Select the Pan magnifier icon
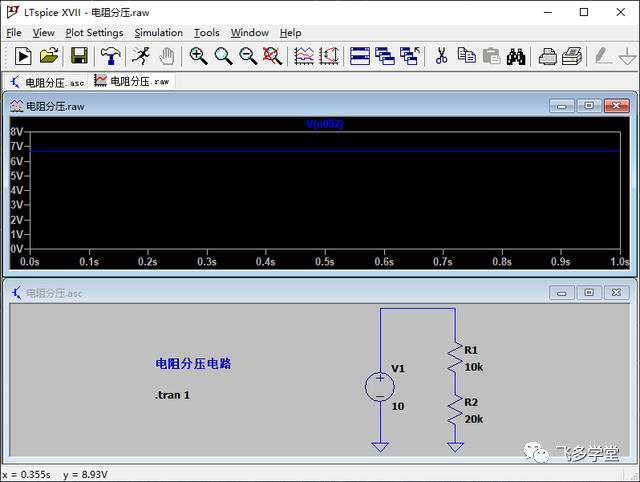The width and height of the screenshot is (640, 482). pos(223,56)
